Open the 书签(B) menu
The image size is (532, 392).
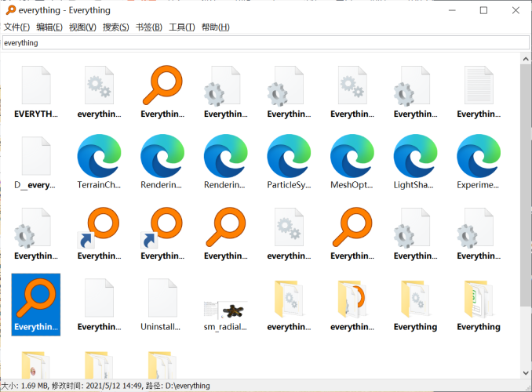click(x=149, y=27)
